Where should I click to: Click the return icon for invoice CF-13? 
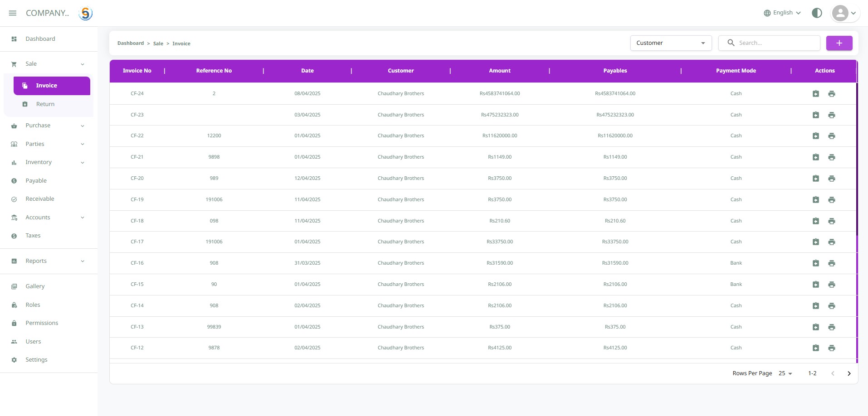tap(815, 327)
